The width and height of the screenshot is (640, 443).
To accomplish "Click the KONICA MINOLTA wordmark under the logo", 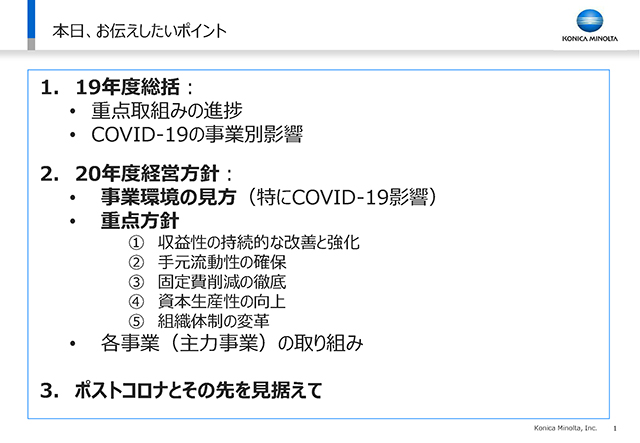I will 590,39.
